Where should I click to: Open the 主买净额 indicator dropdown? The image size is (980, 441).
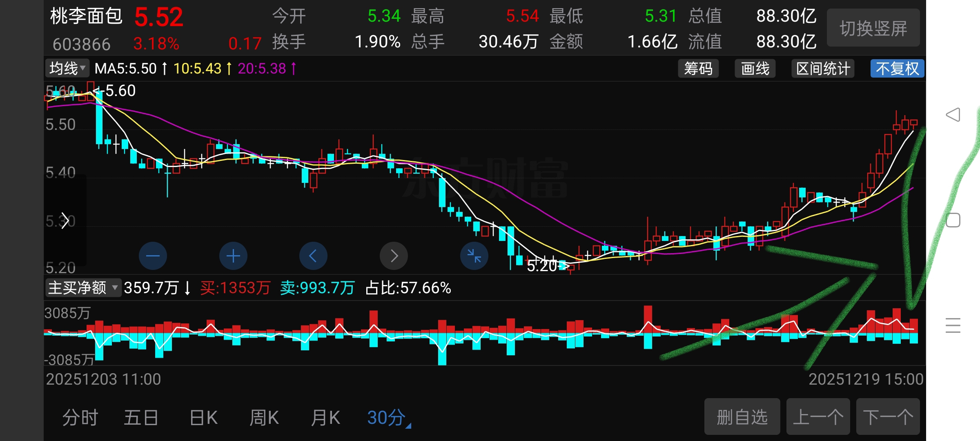83,288
